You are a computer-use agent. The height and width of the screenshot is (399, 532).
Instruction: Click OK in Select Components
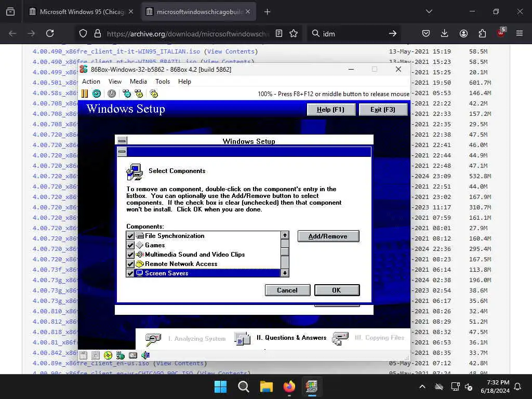point(337,290)
